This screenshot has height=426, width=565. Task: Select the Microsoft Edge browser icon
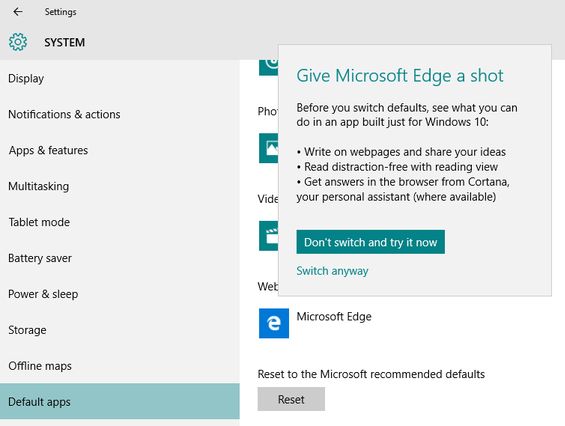[x=273, y=323]
